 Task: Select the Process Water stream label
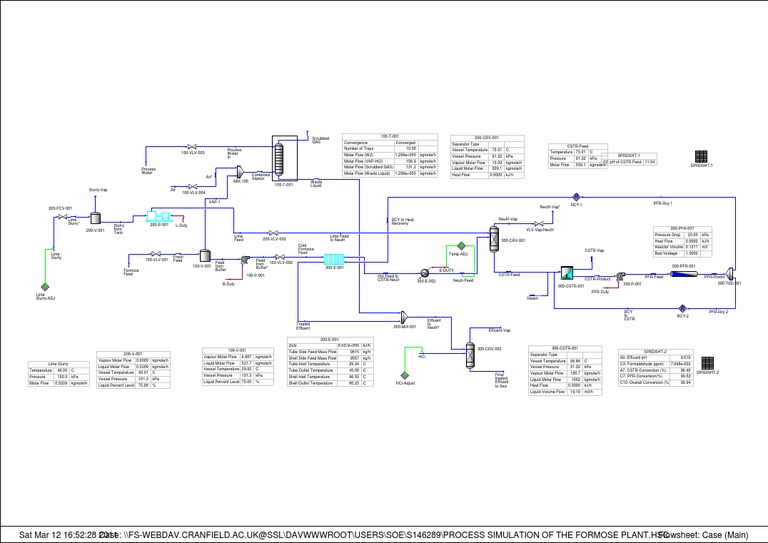(148, 171)
